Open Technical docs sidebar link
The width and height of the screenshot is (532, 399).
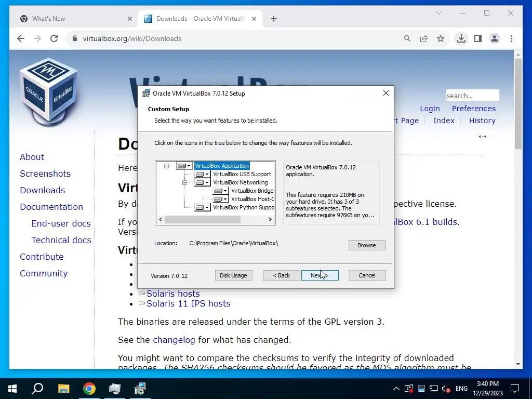coord(61,240)
